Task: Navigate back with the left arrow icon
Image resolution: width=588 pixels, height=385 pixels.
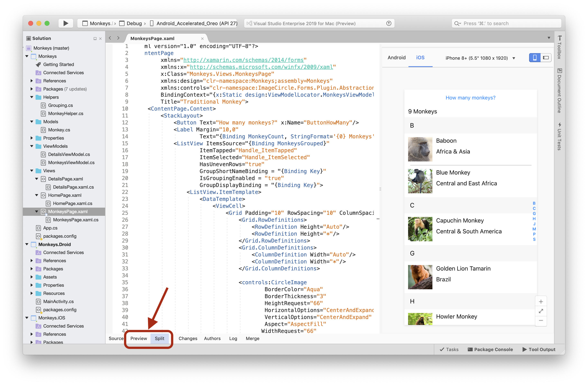Action: pos(110,38)
